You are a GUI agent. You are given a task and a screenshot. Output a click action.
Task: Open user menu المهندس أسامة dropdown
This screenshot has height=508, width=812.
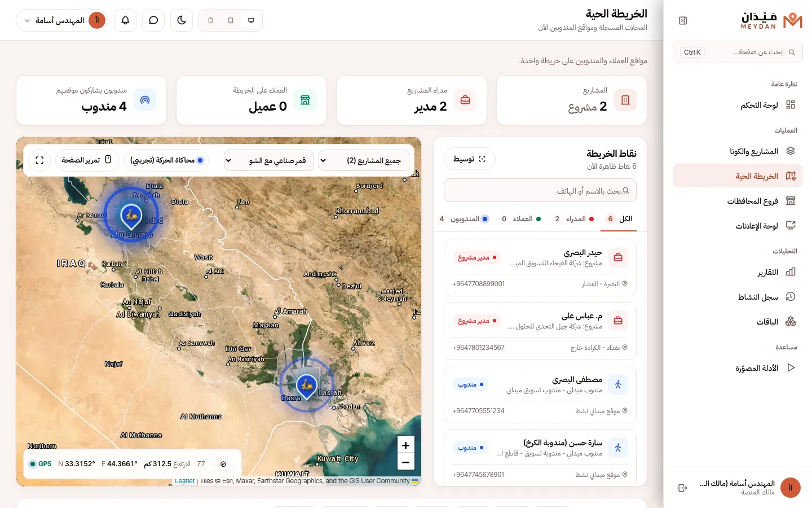point(62,20)
